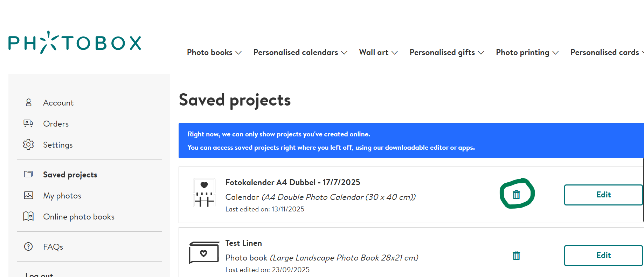Open the Fotokalender calendar thumbnail
The image size is (644, 277).
pos(204,193)
